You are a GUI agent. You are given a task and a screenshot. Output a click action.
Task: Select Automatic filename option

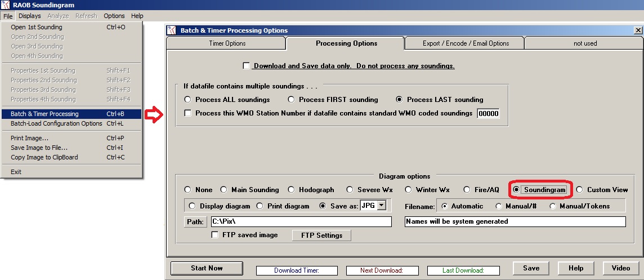444,206
